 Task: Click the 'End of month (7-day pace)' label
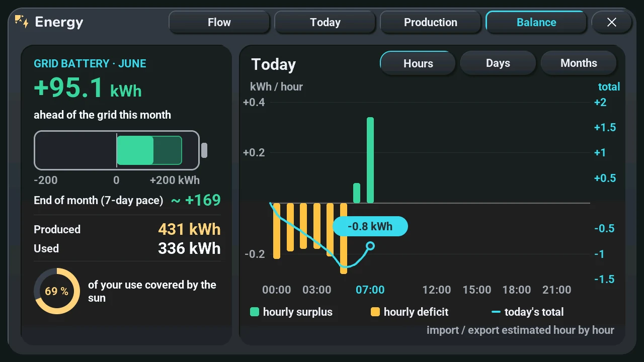pyautogui.click(x=99, y=201)
